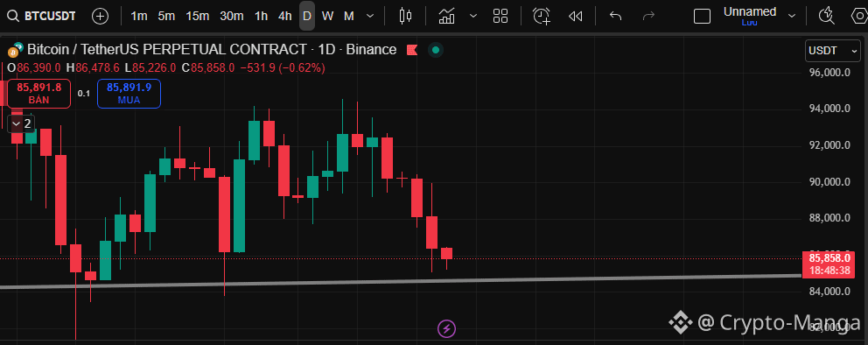Click the green market status dot
The width and height of the screenshot is (868, 345).
point(436,51)
